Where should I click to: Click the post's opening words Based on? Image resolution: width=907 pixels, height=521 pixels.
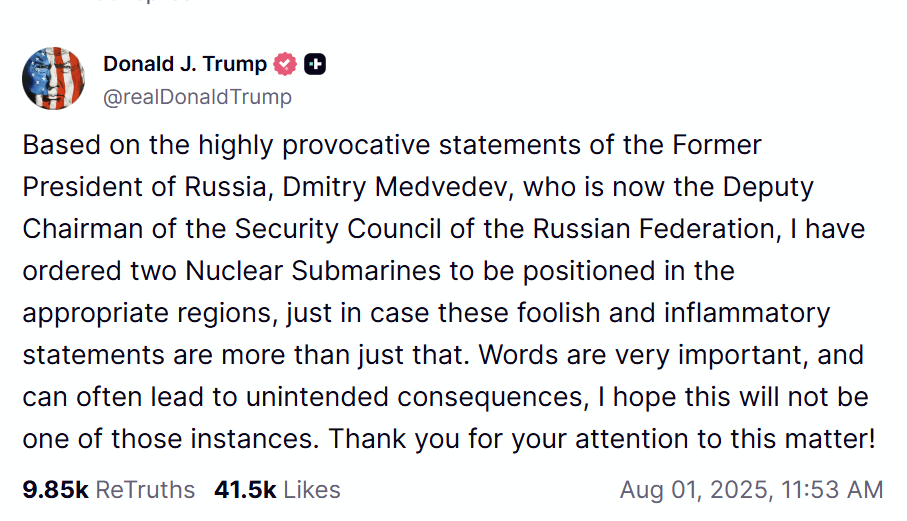click(82, 145)
